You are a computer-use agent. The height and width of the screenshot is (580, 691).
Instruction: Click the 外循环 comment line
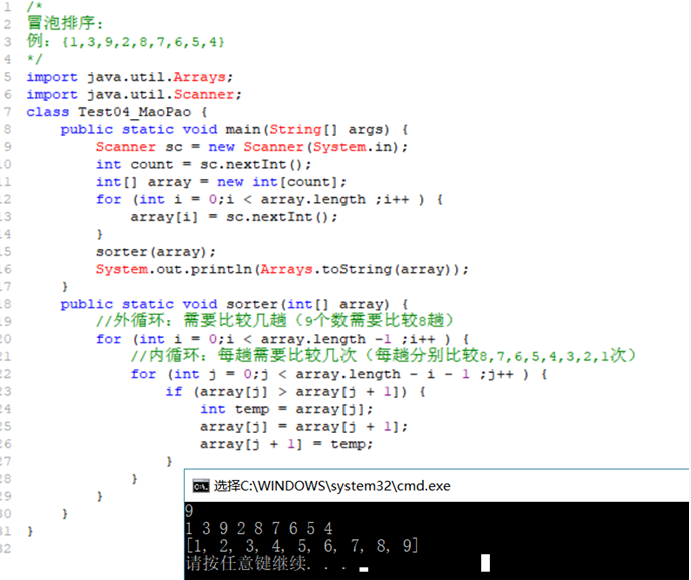[275, 320]
